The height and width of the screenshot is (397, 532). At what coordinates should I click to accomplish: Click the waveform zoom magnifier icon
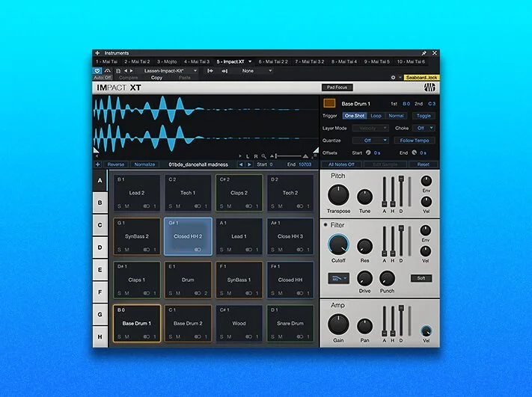pos(263,156)
